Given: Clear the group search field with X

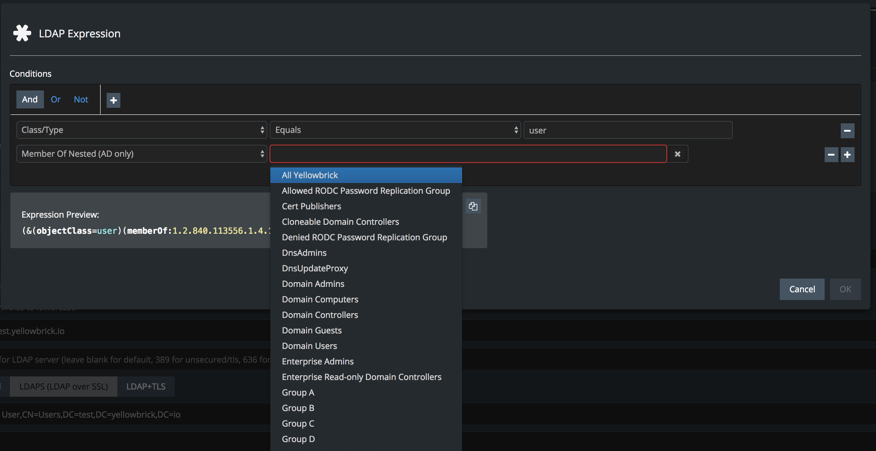Looking at the screenshot, I should tap(677, 154).
